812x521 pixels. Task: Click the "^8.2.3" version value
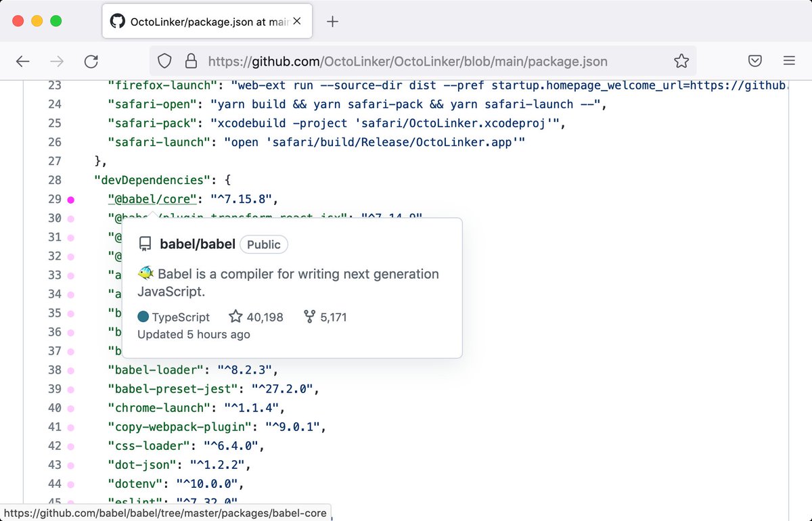click(x=244, y=369)
